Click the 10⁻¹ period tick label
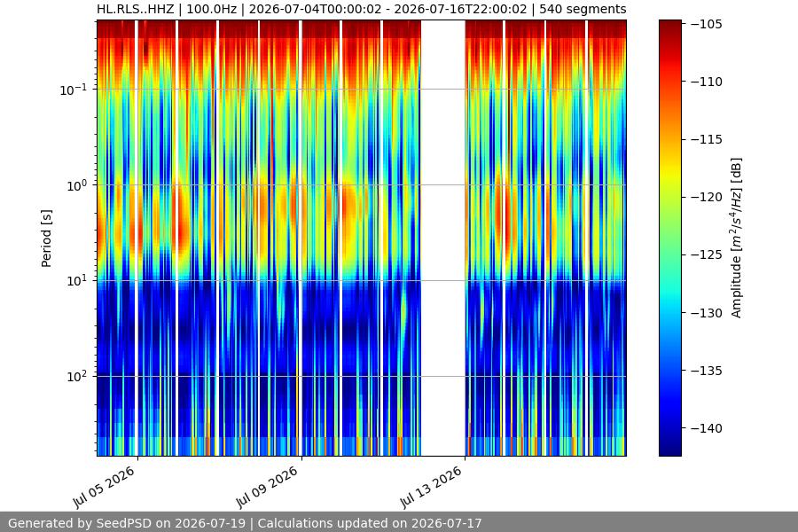This screenshot has width=798, height=532. click(x=73, y=90)
